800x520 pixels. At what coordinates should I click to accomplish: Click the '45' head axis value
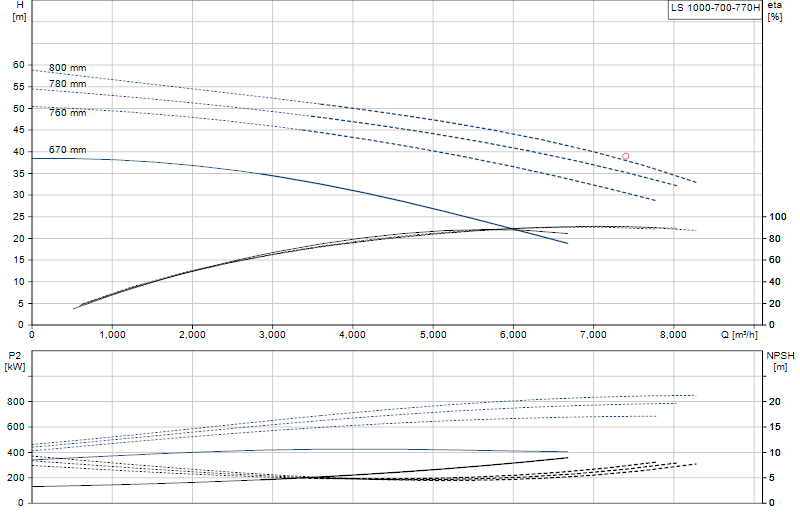[19, 130]
